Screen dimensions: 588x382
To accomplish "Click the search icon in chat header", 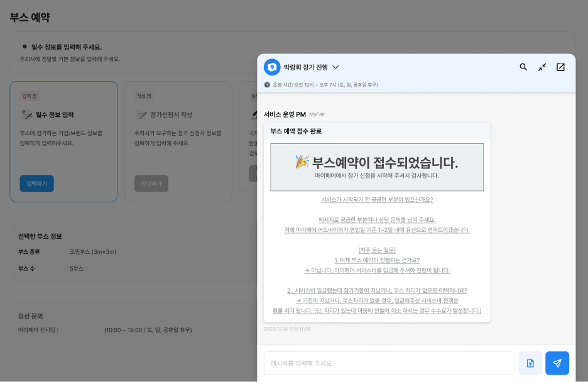I will pyautogui.click(x=523, y=67).
